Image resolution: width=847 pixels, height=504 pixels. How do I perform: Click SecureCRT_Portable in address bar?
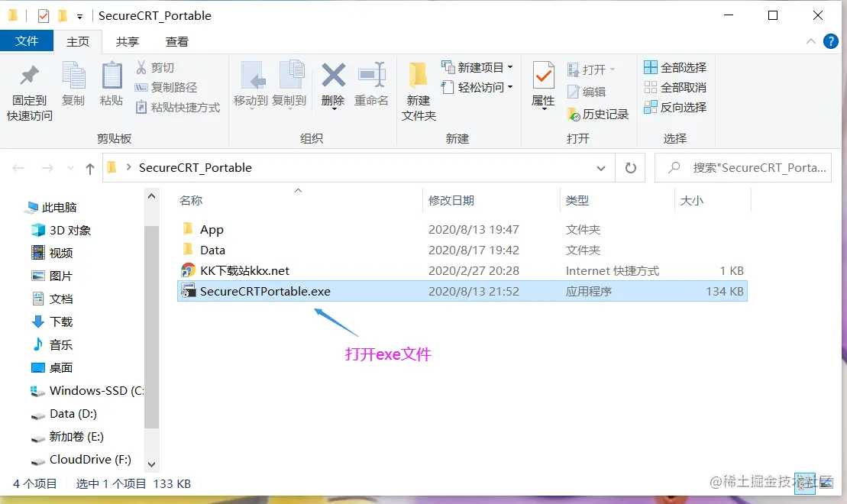(x=195, y=168)
